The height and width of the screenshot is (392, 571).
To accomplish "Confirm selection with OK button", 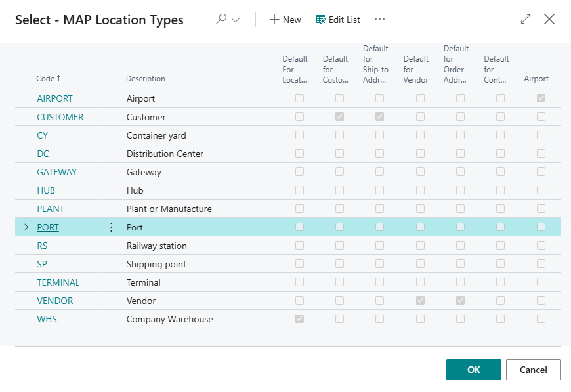I will point(473,370).
